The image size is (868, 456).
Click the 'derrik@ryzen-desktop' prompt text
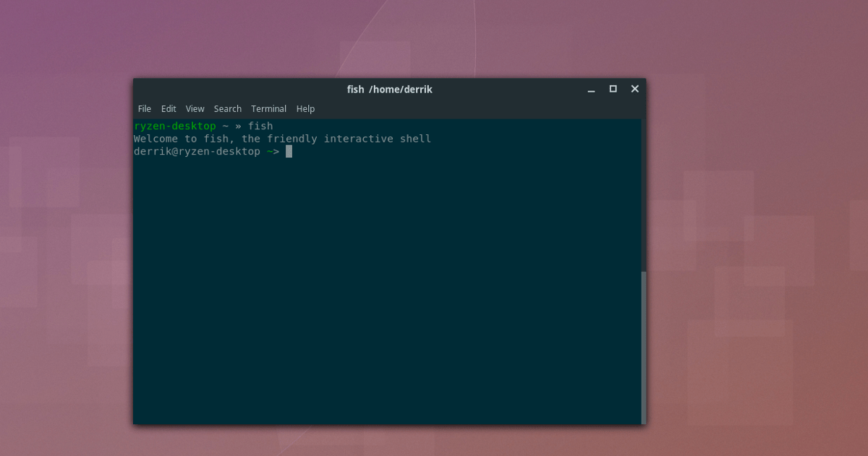[197, 152]
